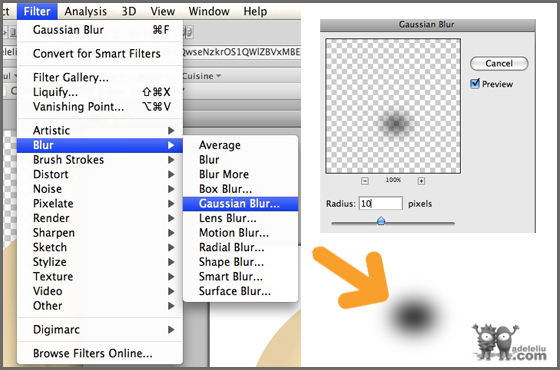Expand the Digimarc submenu arrow

click(x=171, y=329)
